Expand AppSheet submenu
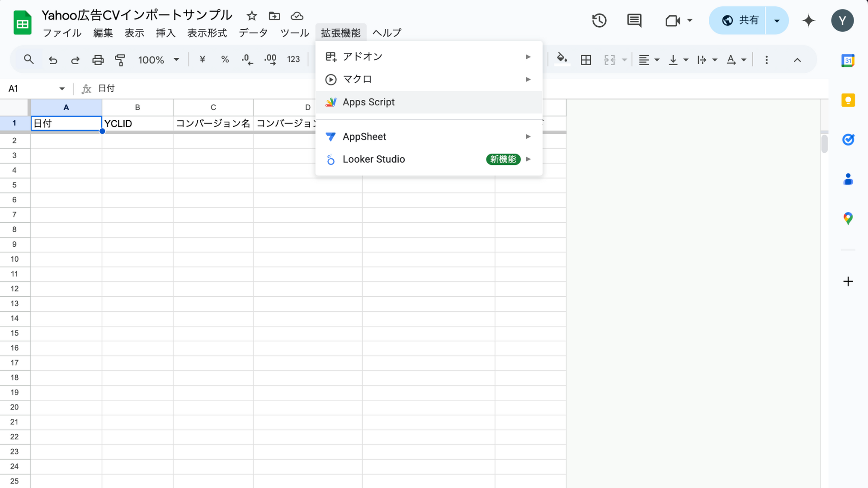868x488 pixels. click(429, 136)
